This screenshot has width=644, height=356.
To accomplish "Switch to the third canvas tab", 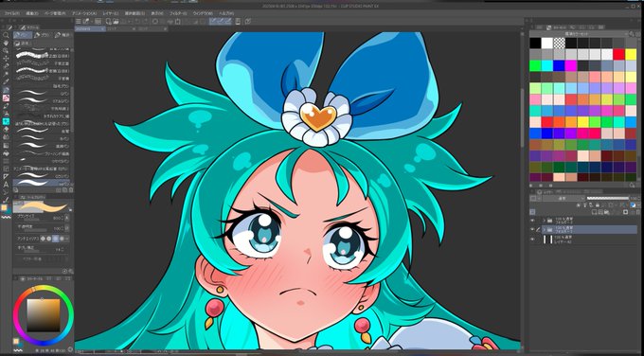I will point(152,29).
